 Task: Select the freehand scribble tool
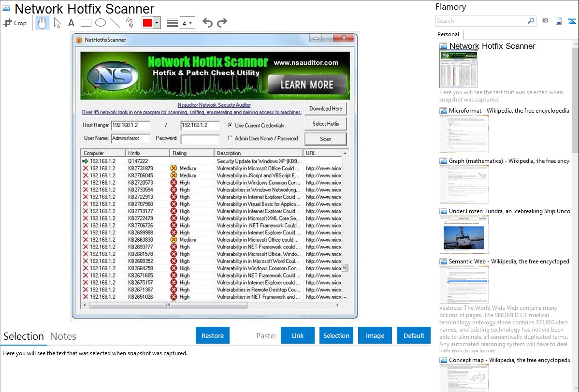point(130,23)
